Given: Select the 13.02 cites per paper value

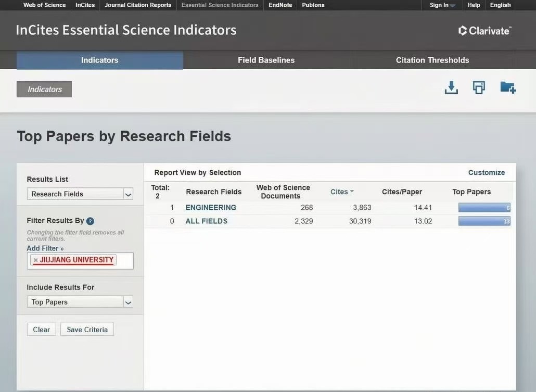Looking at the screenshot, I should 423,221.
